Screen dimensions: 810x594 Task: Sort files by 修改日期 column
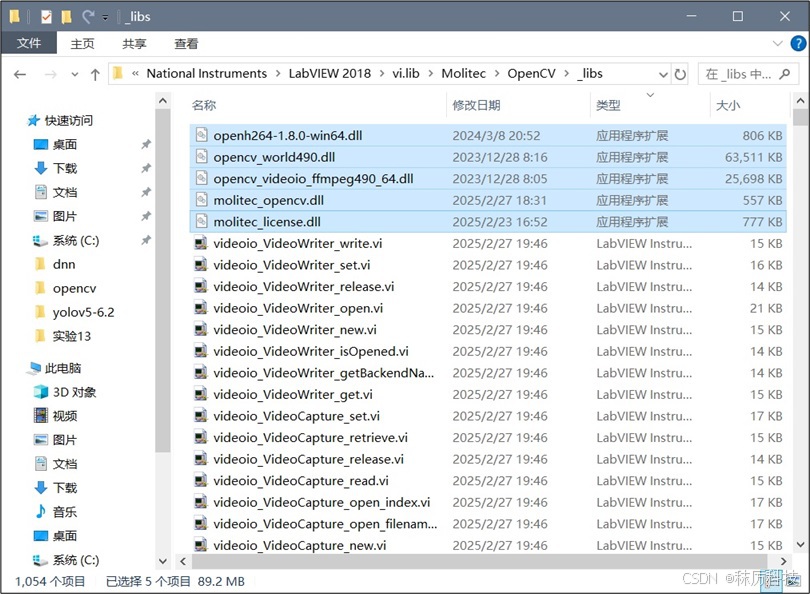476,105
